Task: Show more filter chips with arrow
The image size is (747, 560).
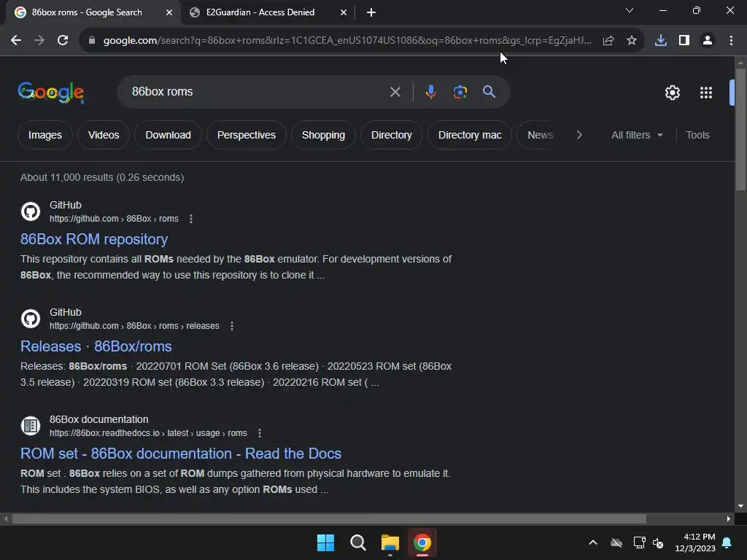Action: [578, 135]
